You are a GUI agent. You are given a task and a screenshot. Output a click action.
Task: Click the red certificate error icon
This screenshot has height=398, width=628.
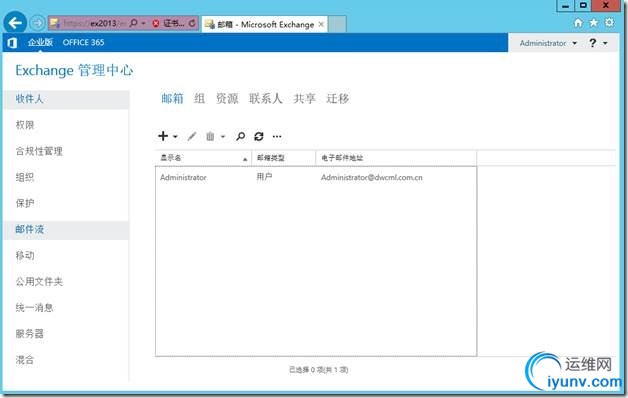[156, 24]
